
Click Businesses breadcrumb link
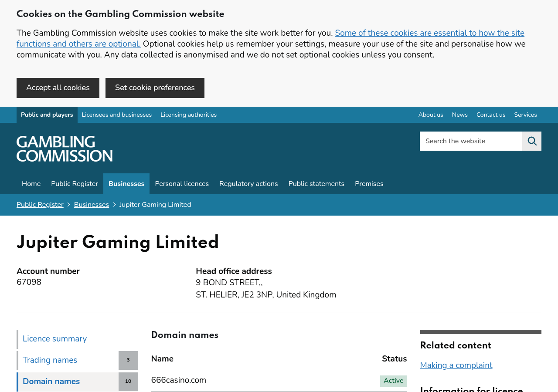pyautogui.click(x=92, y=205)
